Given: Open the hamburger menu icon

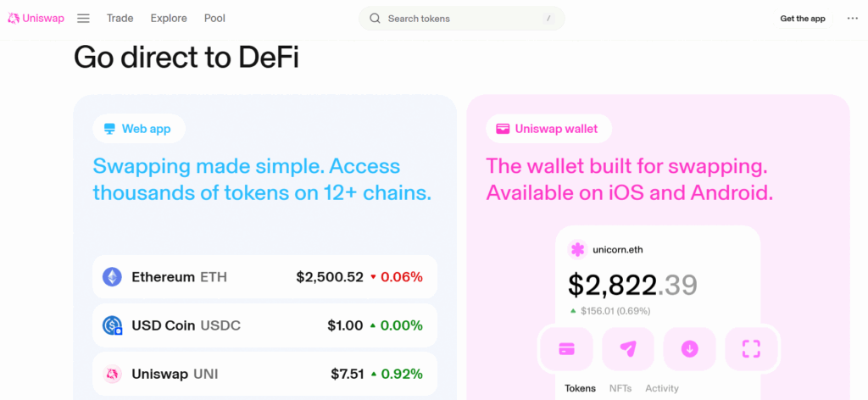Looking at the screenshot, I should pos(84,19).
